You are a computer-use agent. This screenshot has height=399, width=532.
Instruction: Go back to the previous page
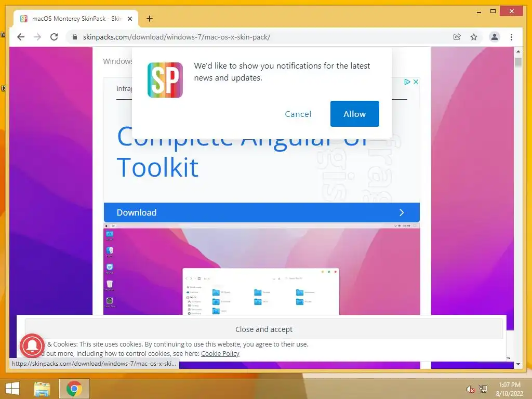coord(21,37)
